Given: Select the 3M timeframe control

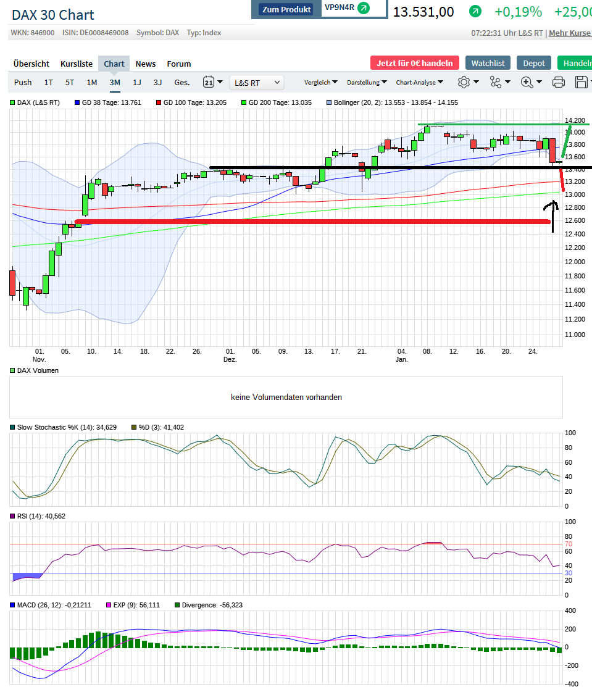Looking at the screenshot, I should pyautogui.click(x=114, y=81).
